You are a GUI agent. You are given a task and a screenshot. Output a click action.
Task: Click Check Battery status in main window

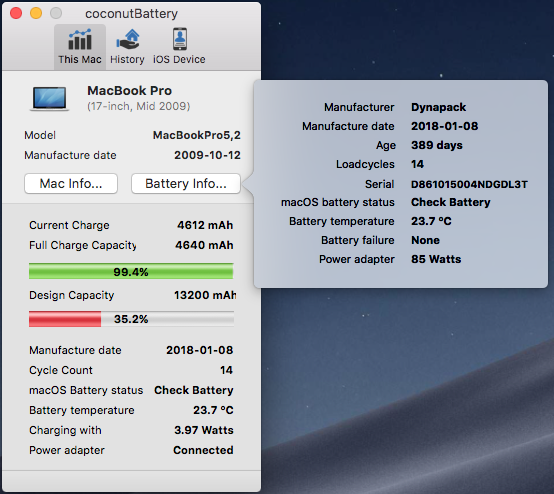coord(194,390)
